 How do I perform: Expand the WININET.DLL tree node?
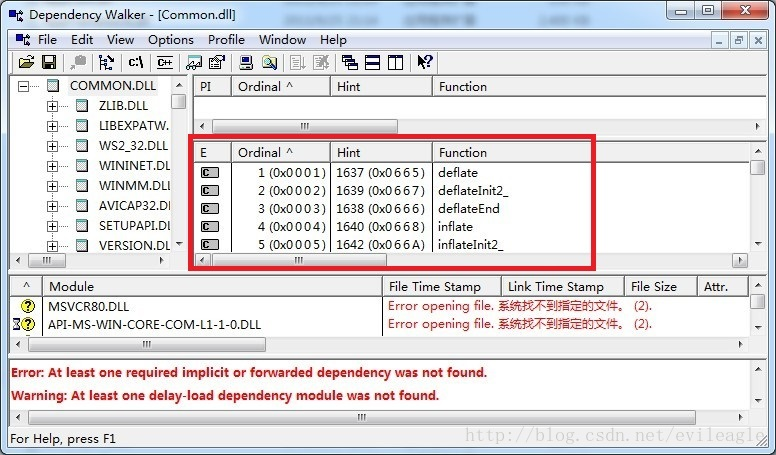click(x=53, y=165)
